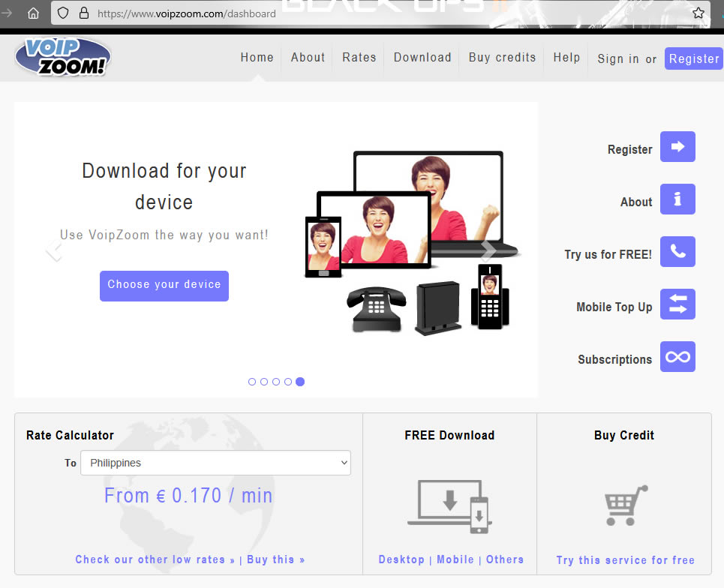724x588 pixels.
Task: Click the browser home icon
Action: (33, 13)
